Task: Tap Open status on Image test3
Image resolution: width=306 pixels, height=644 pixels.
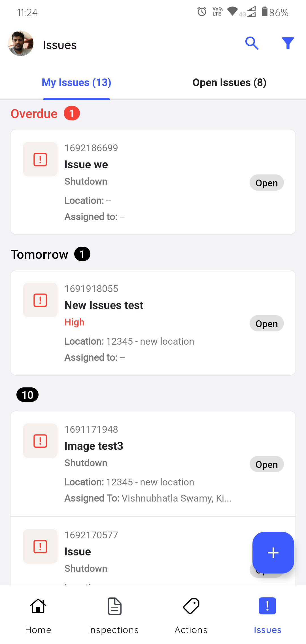Action: [x=266, y=464]
